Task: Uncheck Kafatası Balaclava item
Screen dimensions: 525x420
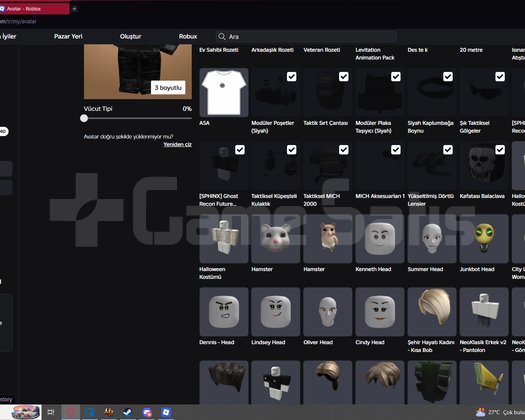Action: click(x=500, y=150)
